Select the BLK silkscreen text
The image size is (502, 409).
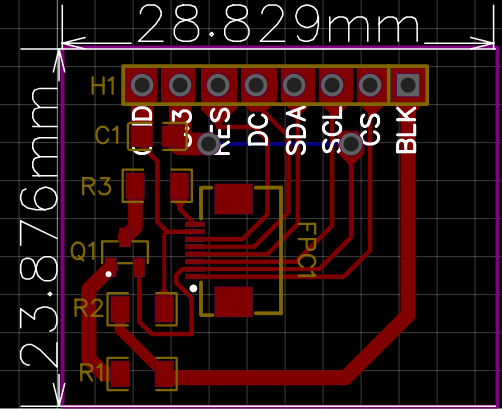[x=406, y=130]
